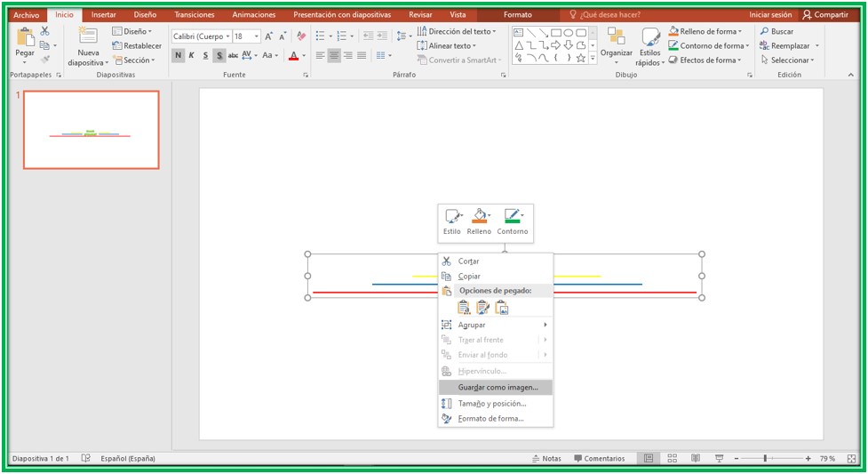This screenshot has height=474, width=868.
Task: Toggle underline S formatting
Action: click(205, 55)
